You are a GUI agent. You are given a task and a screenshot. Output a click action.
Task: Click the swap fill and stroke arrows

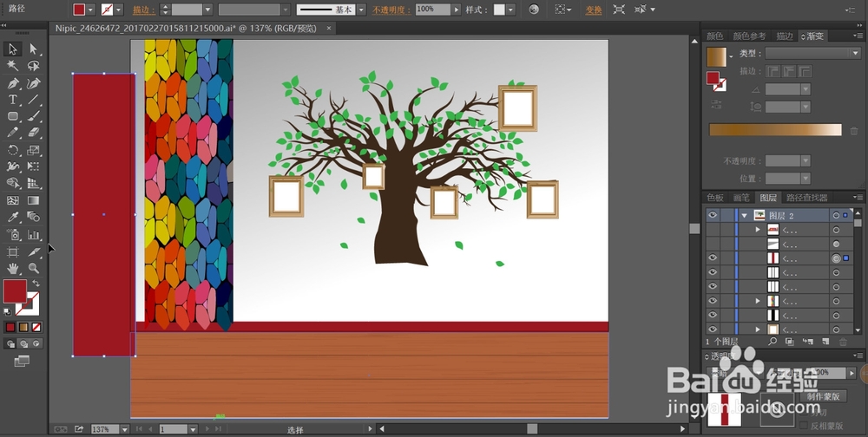[36, 284]
